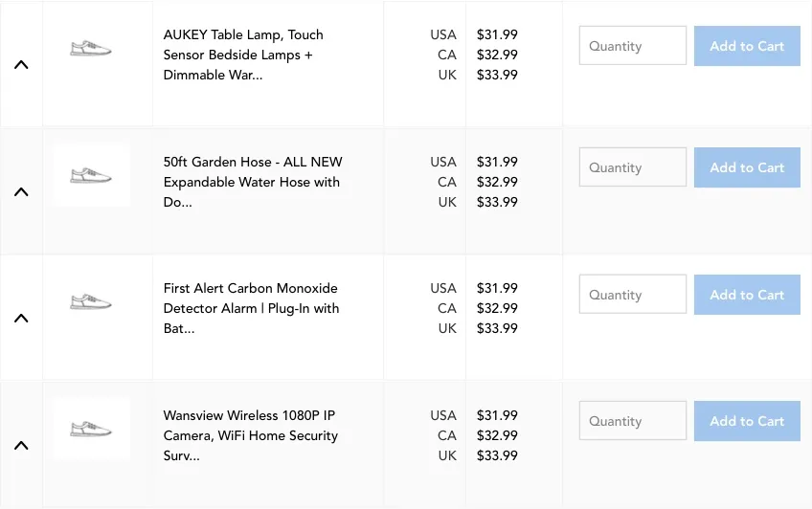Add Wansview Wireless Camera to cart

tap(747, 421)
